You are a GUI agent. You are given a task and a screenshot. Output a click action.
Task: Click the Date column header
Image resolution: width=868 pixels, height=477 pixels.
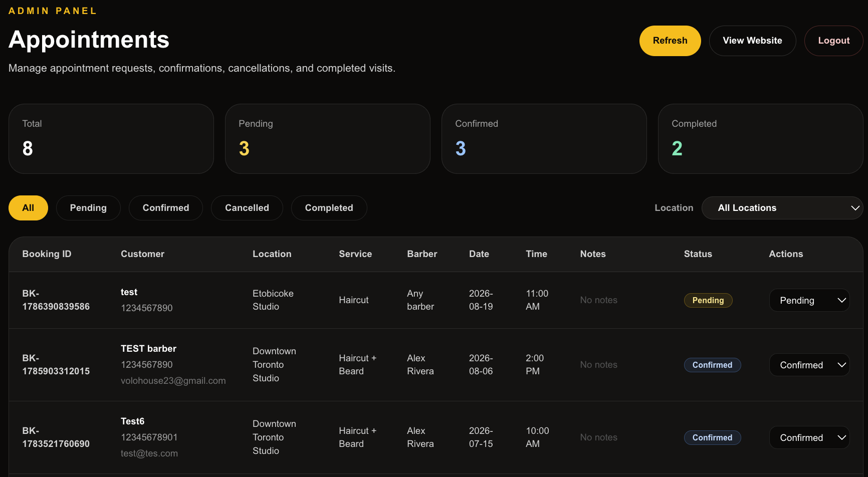pos(479,254)
